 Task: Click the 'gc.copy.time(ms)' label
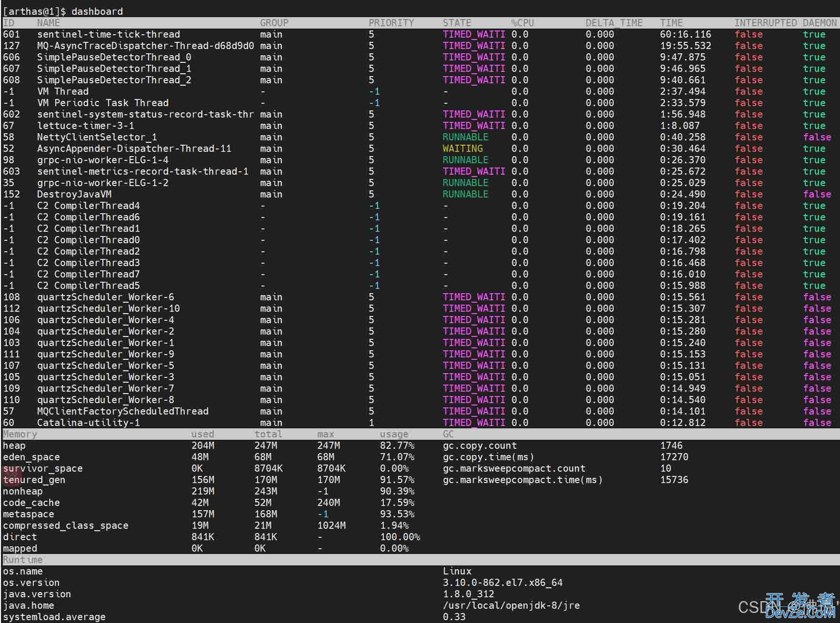click(x=489, y=457)
